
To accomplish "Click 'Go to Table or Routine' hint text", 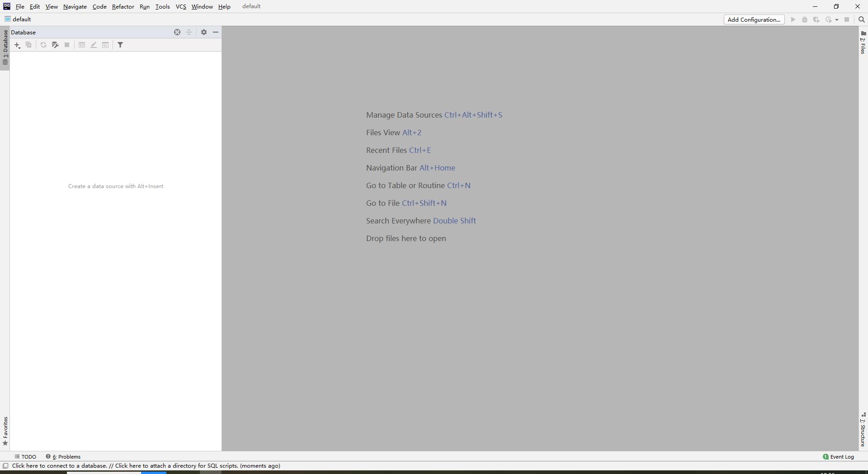I will click(406, 185).
